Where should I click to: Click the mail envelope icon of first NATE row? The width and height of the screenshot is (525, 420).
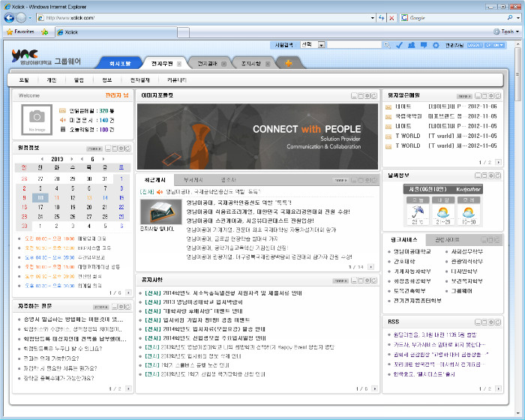[388, 107]
